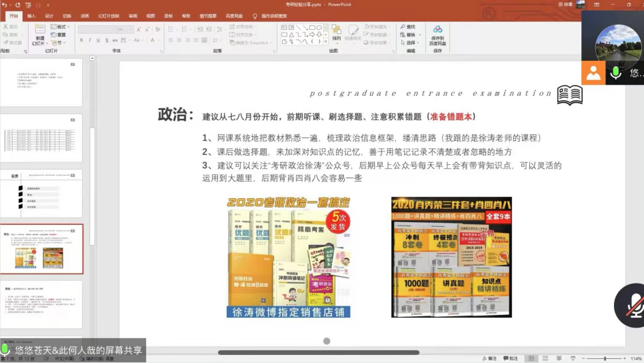Switch to the 切换 (Transitions) tab
The width and height of the screenshot is (644, 363).
[67, 16]
